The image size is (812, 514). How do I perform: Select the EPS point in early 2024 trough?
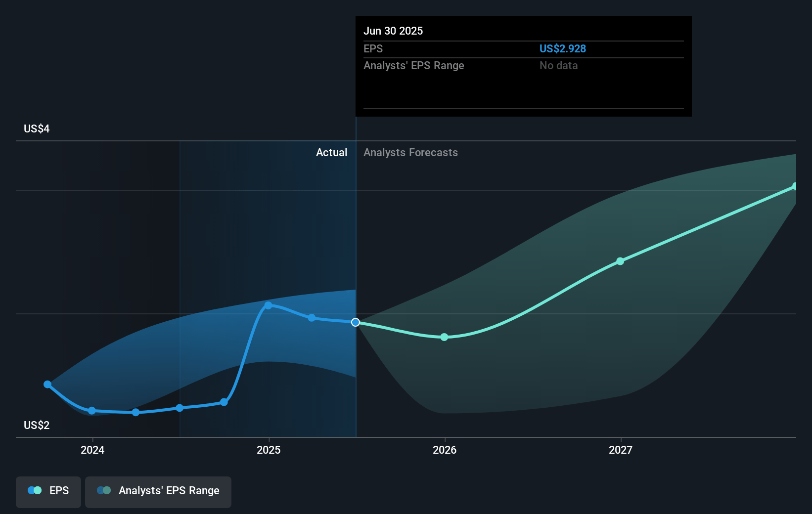[135, 412]
